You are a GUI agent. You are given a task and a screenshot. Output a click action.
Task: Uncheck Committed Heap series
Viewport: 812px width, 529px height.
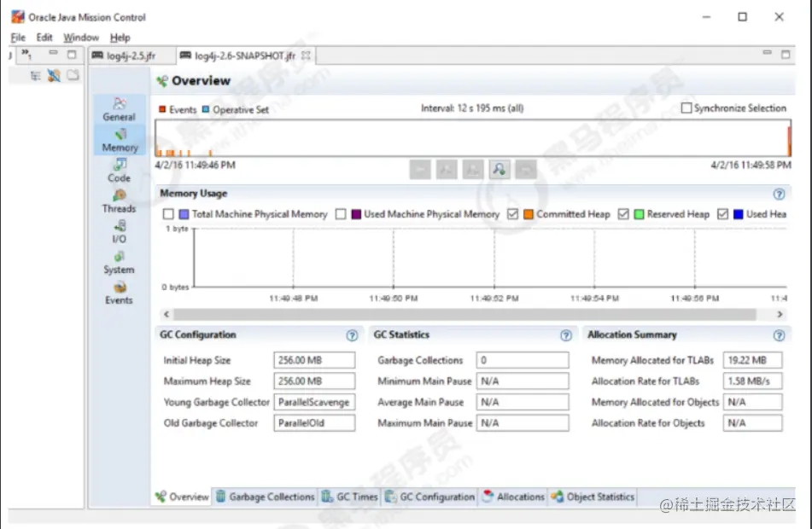[x=512, y=214]
